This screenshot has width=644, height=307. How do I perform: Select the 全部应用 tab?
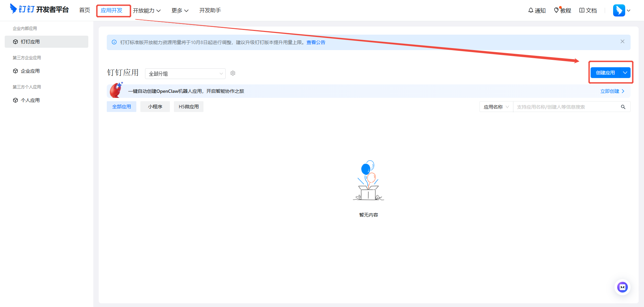(122, 107)
